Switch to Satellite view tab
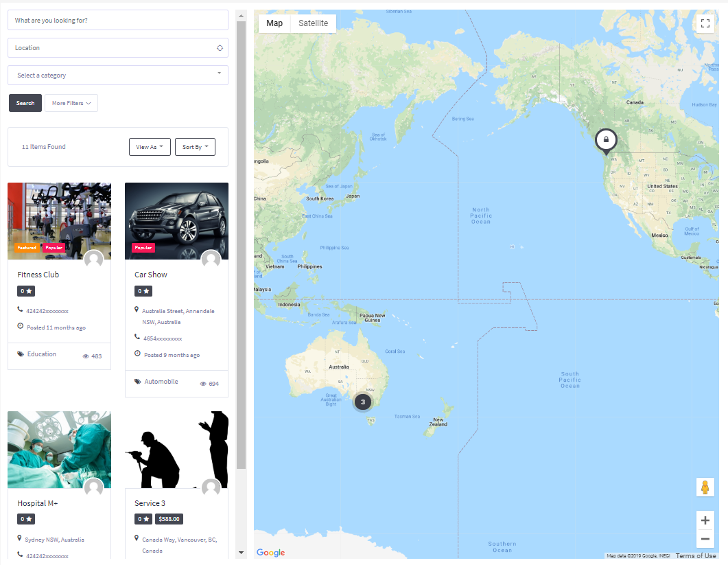This screenshot has height=565, width=728. [x=313, y=23]
